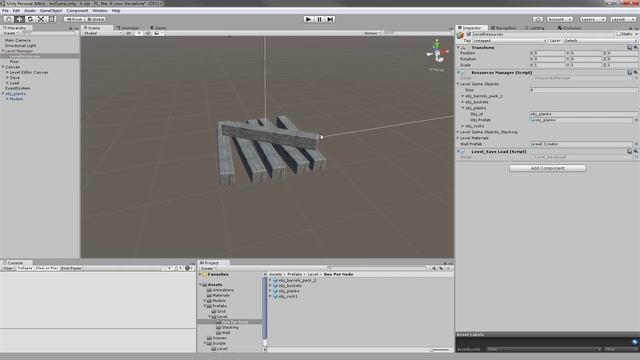Open the Component menu

tap(77, 11)
